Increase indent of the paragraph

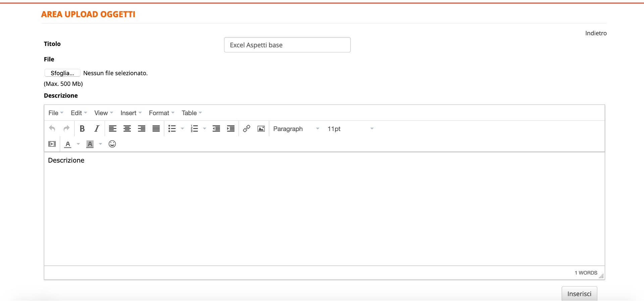(x=231, y=129)
